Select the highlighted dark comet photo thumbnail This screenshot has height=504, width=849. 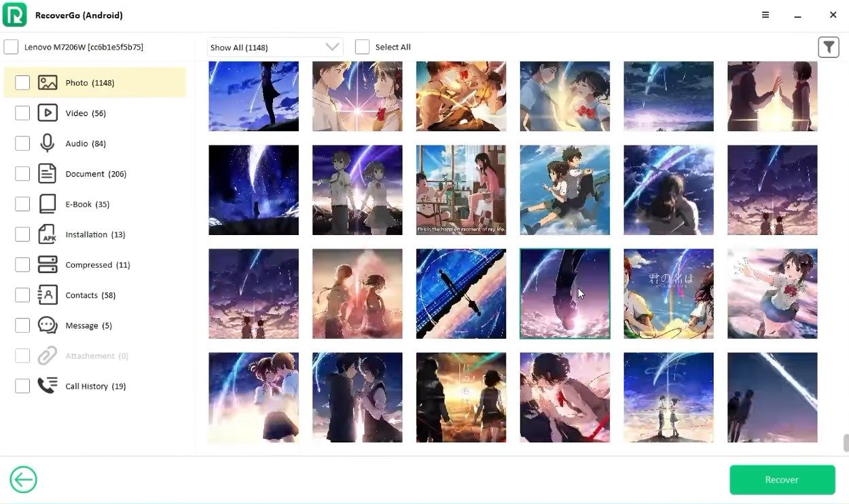(564, 293)
